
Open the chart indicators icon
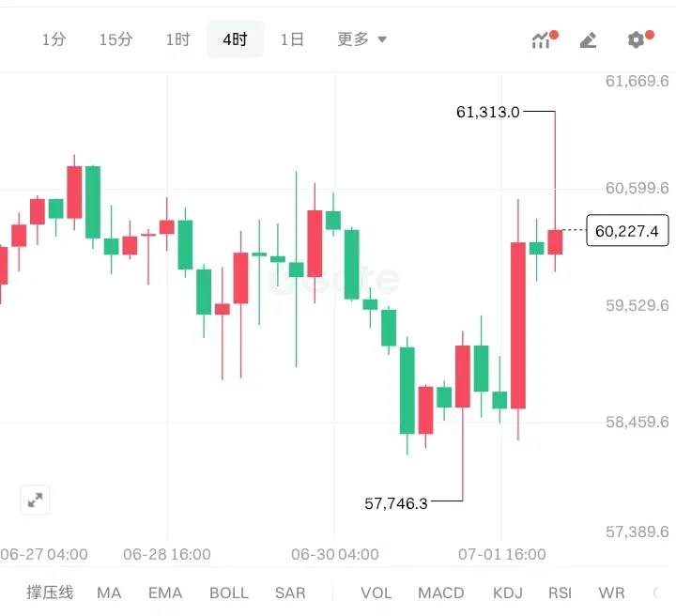542,40
